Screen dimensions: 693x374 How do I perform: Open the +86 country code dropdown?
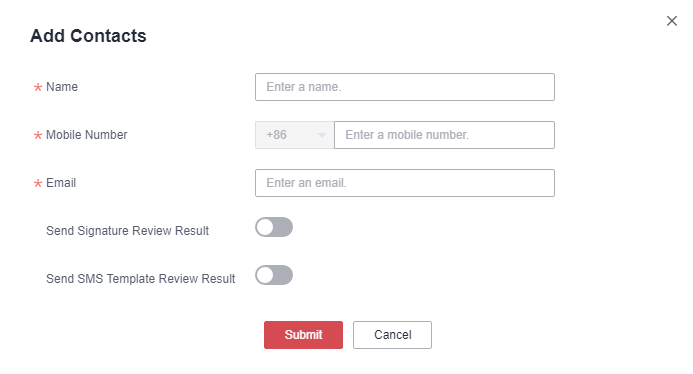294,135
